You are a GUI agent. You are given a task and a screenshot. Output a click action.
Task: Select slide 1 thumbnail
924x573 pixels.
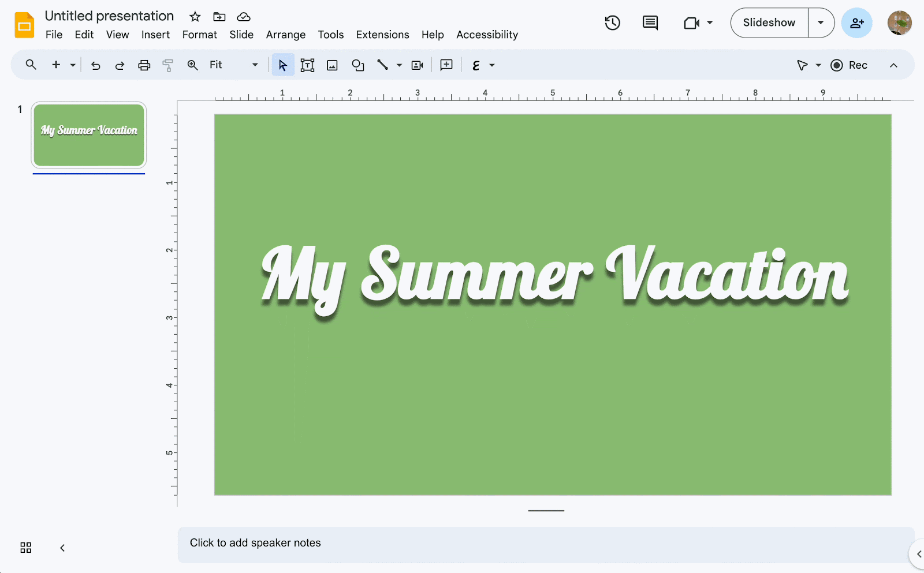coord(89,135)
